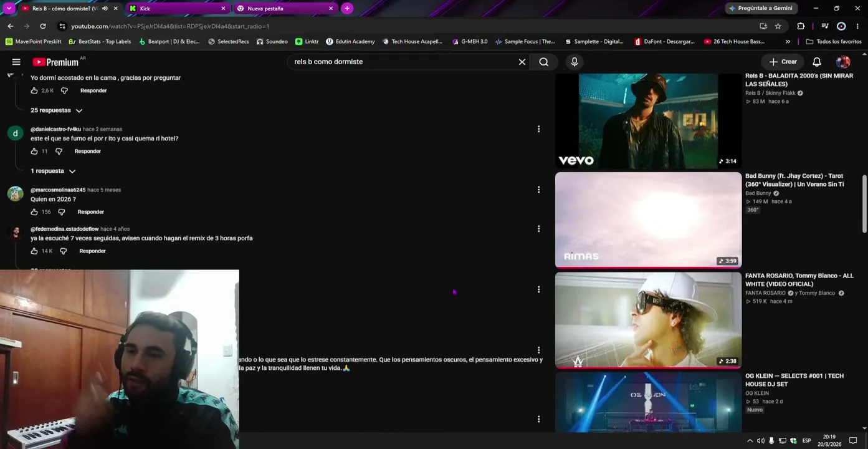View site information next to the address bar
The image size is (868, 449).
click(62, 26)
